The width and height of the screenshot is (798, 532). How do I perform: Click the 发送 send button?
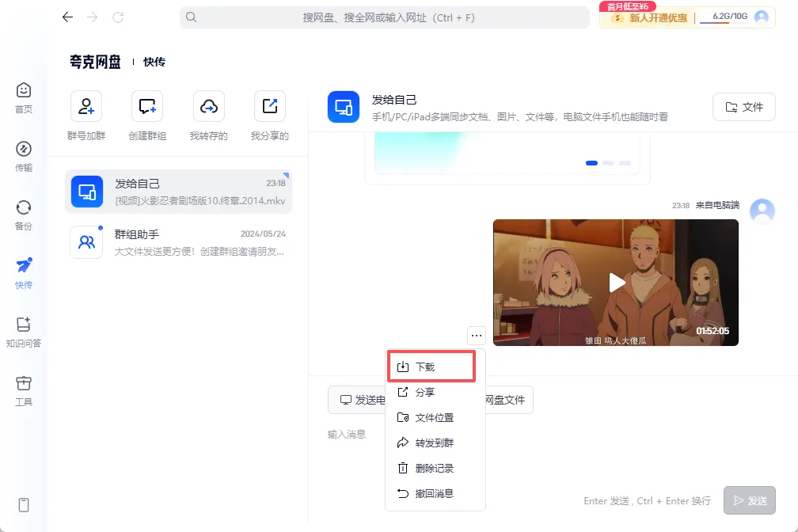click(x=749, y=500)
